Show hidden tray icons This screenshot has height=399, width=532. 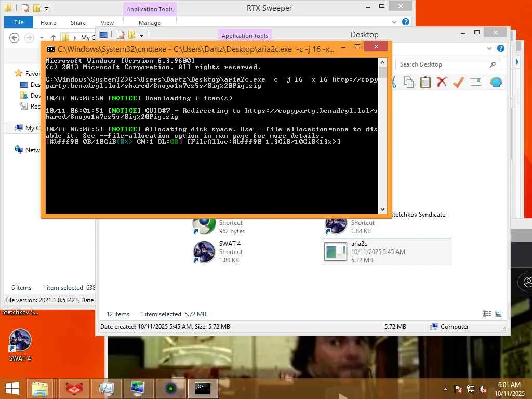445,389
